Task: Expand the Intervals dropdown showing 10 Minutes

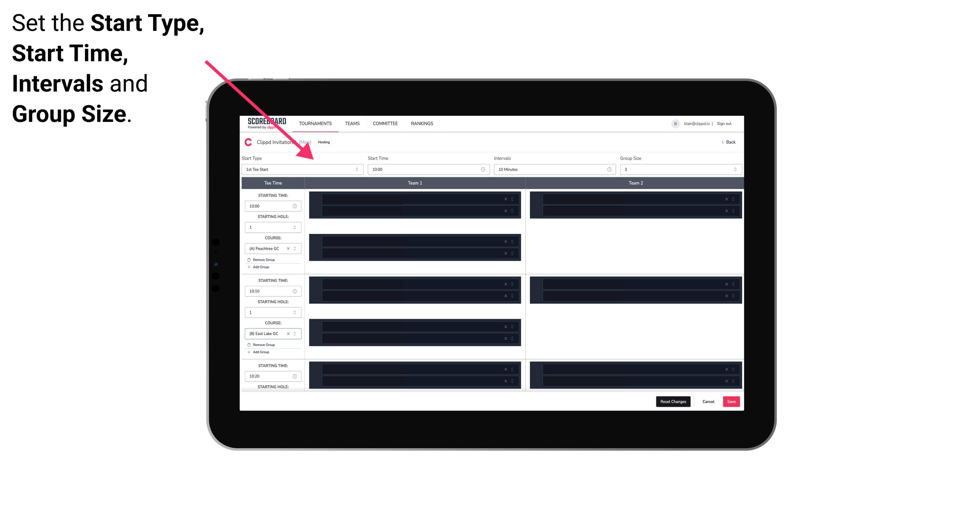Action: [553, 169]
